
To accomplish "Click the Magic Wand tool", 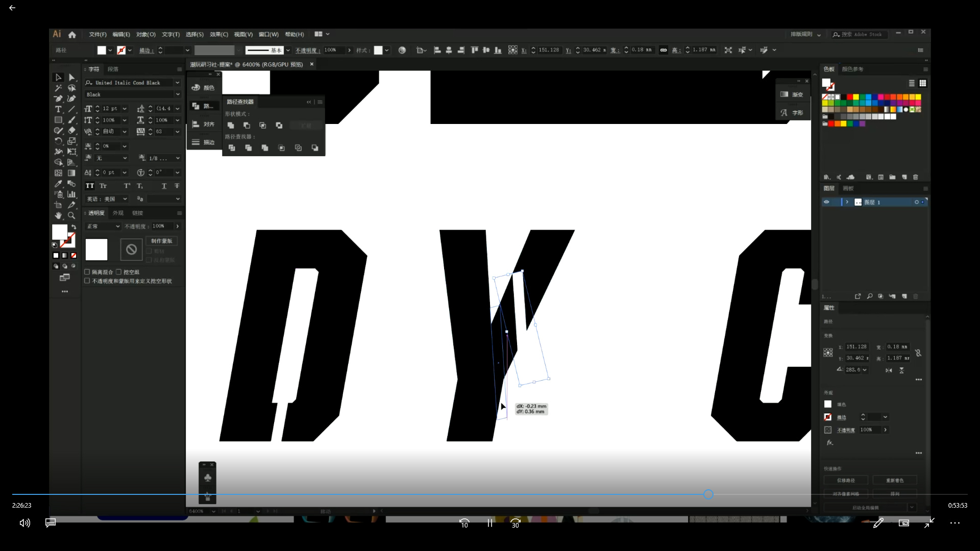I will pyautogui.click(x=58, y=88).
